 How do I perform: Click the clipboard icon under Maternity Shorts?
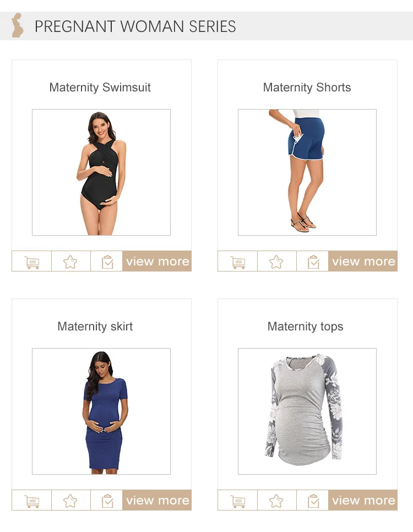point(313,262)
